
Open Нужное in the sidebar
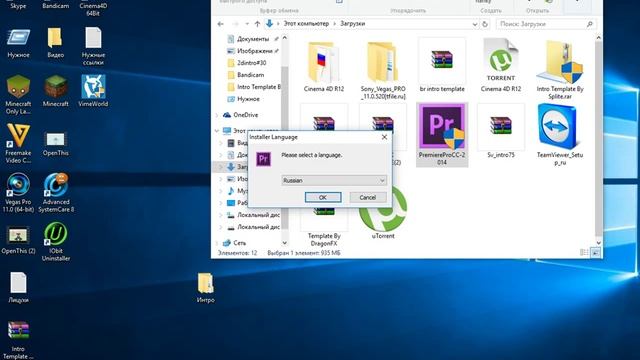[248, 99]
